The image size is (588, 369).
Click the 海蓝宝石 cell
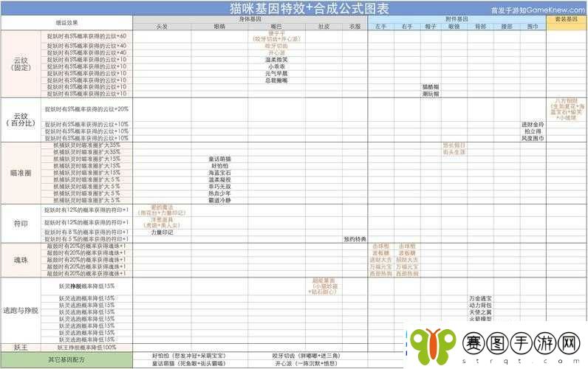point(219,173)
